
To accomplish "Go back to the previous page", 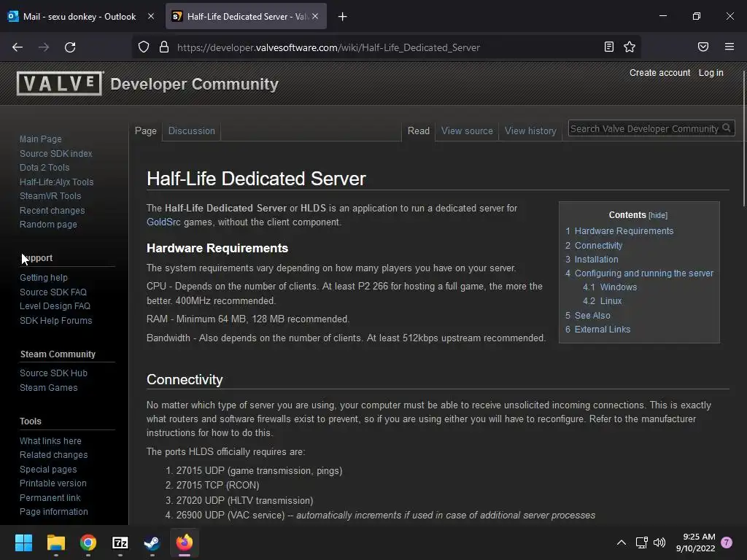I will (18, 47).
